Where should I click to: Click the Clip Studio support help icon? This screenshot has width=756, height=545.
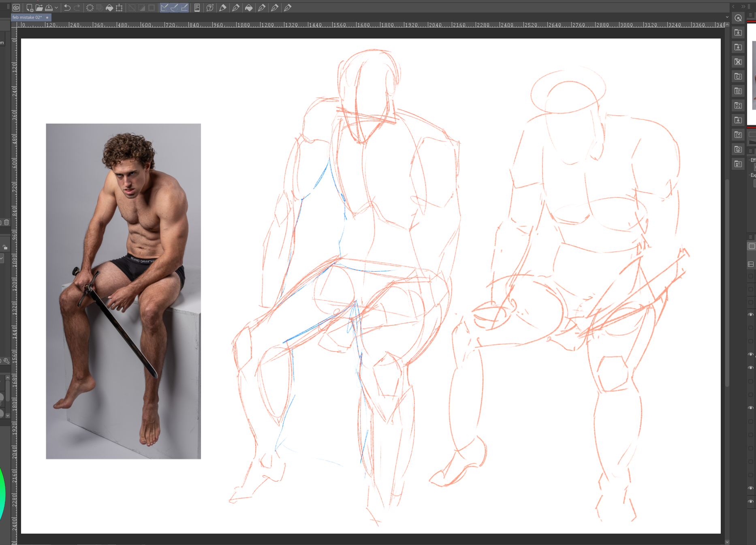(x=210, y=8)
